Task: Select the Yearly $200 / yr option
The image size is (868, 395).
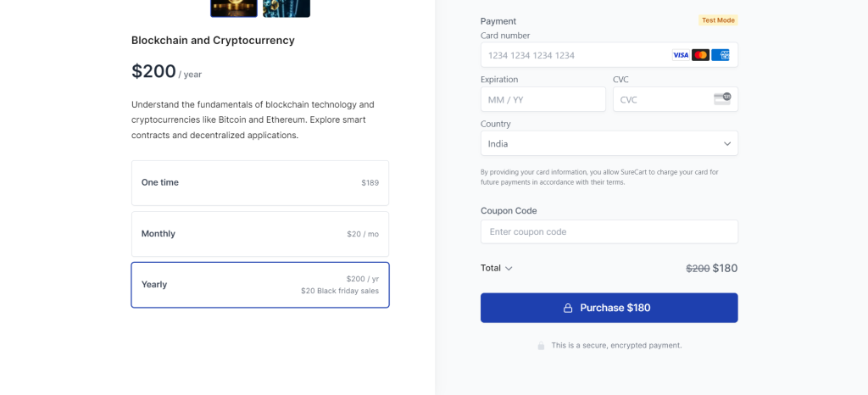Action: click(x=260, y=285)
